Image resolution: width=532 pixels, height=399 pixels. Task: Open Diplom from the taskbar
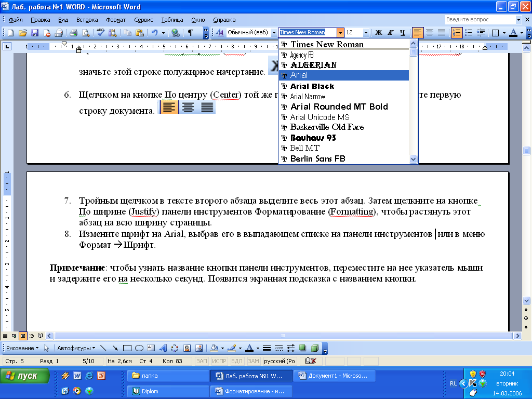pos(168,391)
